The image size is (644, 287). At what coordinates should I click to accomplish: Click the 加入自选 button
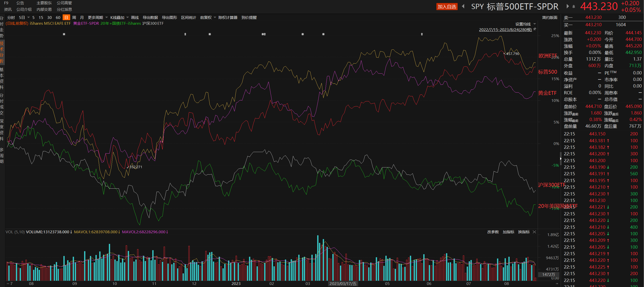447,7
